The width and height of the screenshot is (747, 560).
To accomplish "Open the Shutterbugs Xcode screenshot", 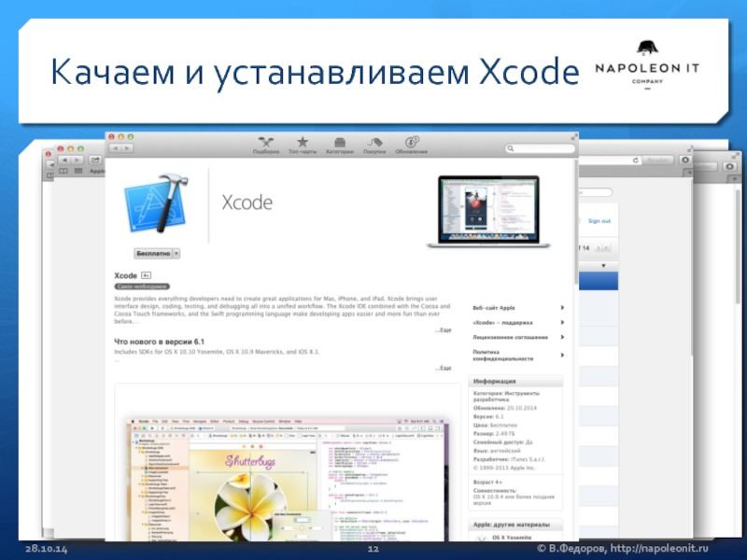I will coord(291,476).
